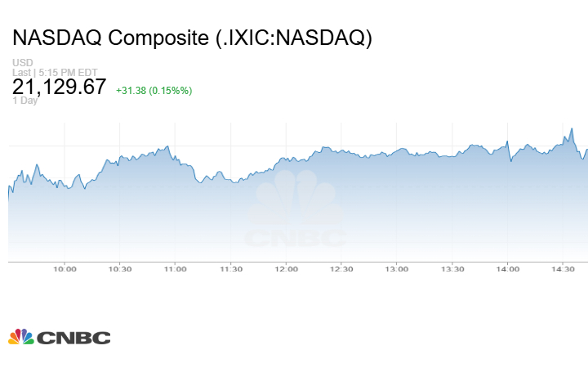Click the 11:00 time axis marker
Viewport: 588px width, 368px height.
tap(176, 269)
